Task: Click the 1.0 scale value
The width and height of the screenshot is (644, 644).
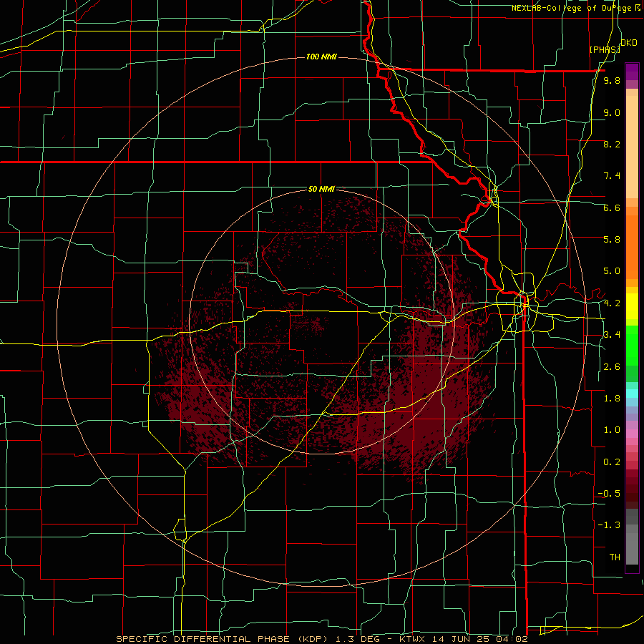Action: (x=612, y=430)
